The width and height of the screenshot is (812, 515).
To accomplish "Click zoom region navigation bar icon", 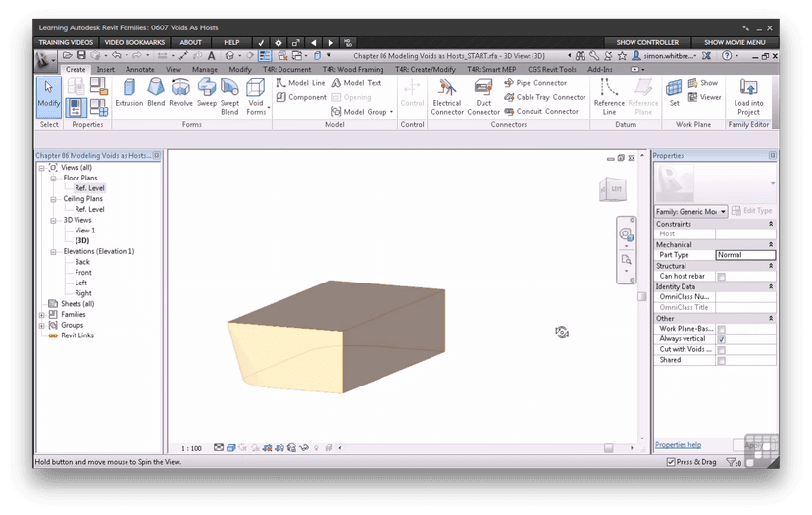I will (x=626, y=260).
